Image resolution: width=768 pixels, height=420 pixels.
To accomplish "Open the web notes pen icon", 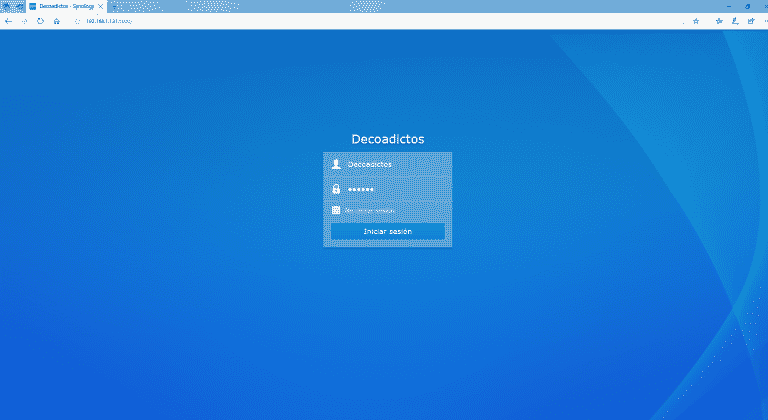I will tap(735, 20).
